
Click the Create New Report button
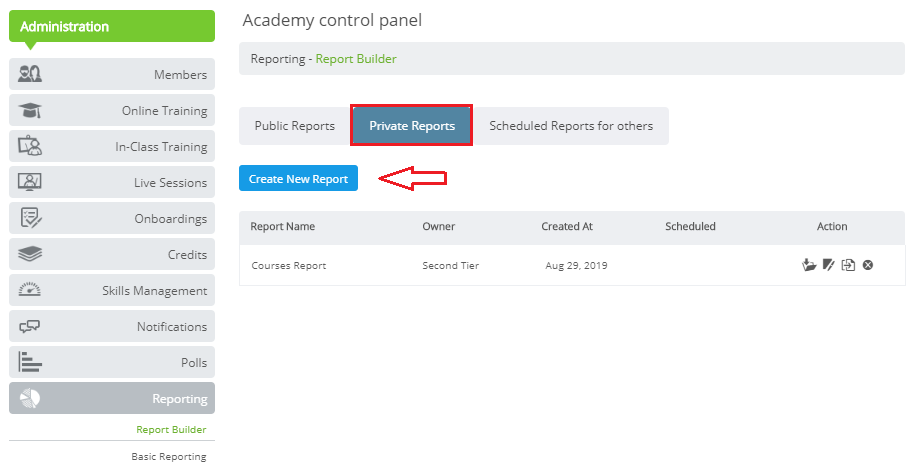298,179
